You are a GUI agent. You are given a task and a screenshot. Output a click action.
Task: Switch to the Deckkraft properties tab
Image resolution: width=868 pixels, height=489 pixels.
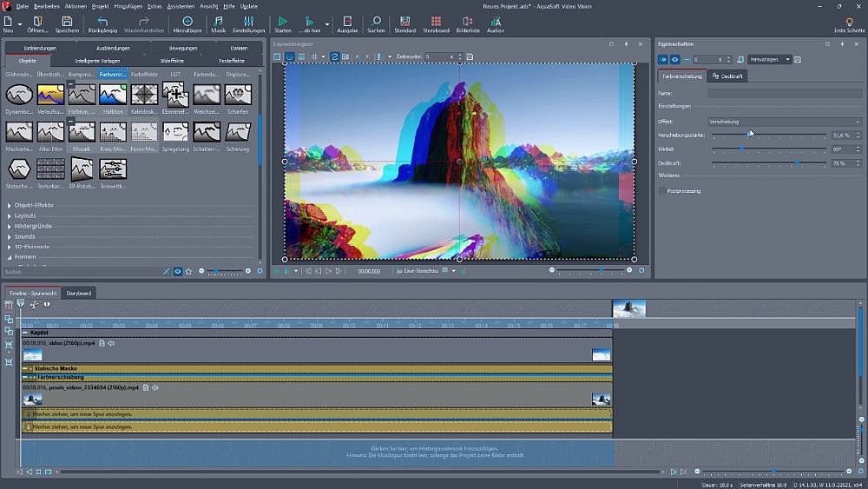[728, 76]
